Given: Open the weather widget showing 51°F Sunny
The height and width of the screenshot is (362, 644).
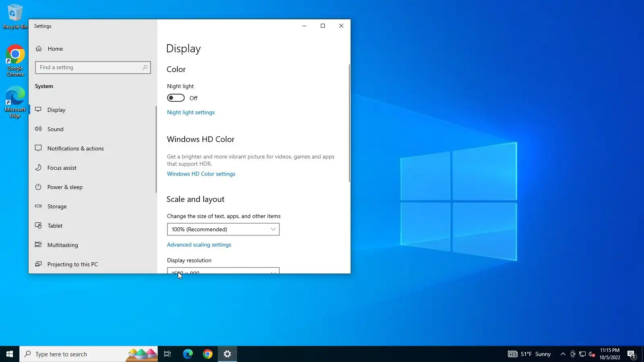Looking at the screenshot, I should (x=529, y=354).
